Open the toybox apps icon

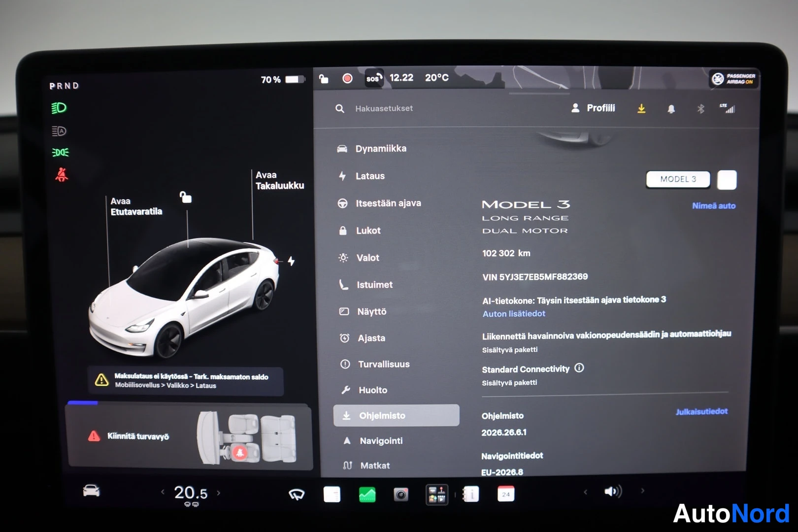point(437,495)
